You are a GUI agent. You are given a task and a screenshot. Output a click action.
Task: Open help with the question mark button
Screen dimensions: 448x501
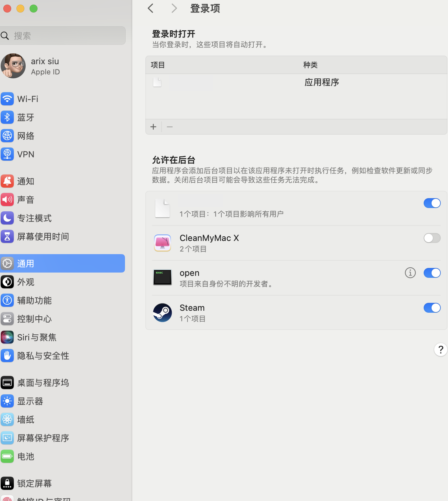coord(440,350)
